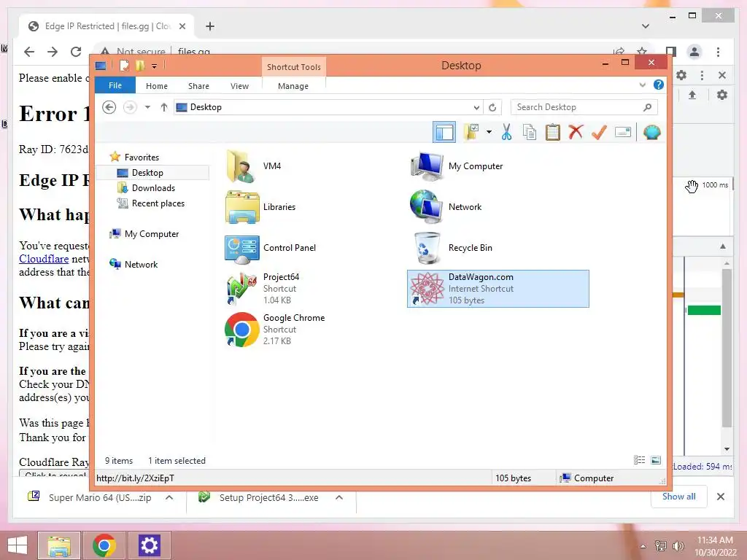
Task: Select the Recycle Bin icon
Action: (427, 248)
